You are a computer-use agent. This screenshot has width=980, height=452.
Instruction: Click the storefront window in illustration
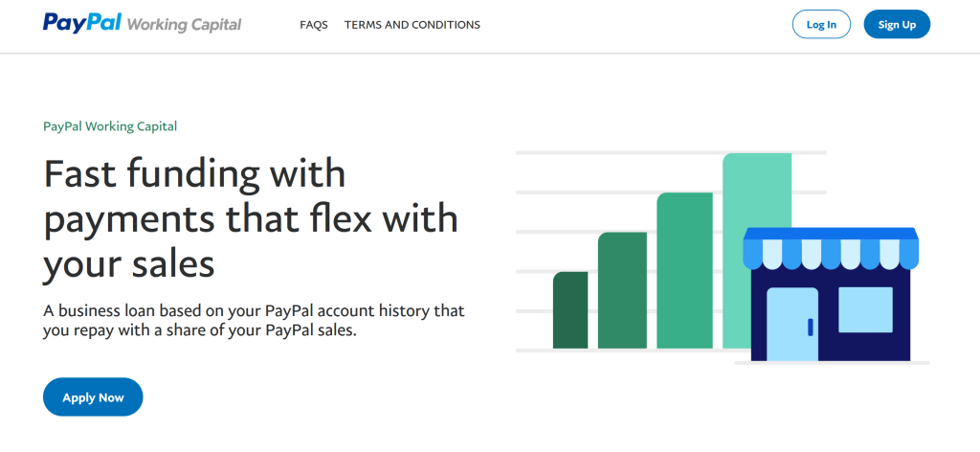(x=865, y=308)
